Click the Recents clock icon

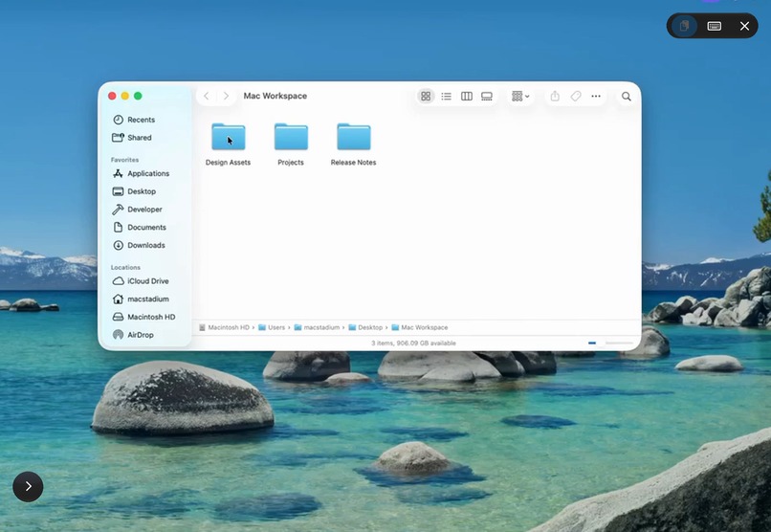click(x=118, y=120)
